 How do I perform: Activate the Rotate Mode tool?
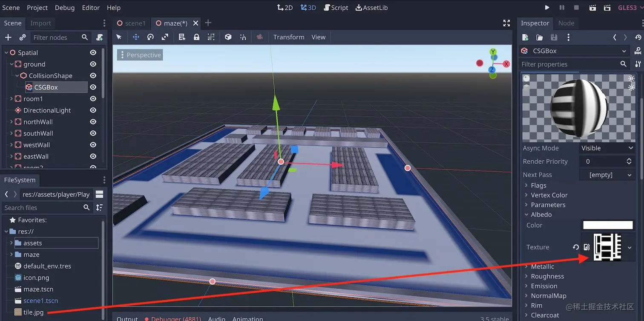click(150, 37)
